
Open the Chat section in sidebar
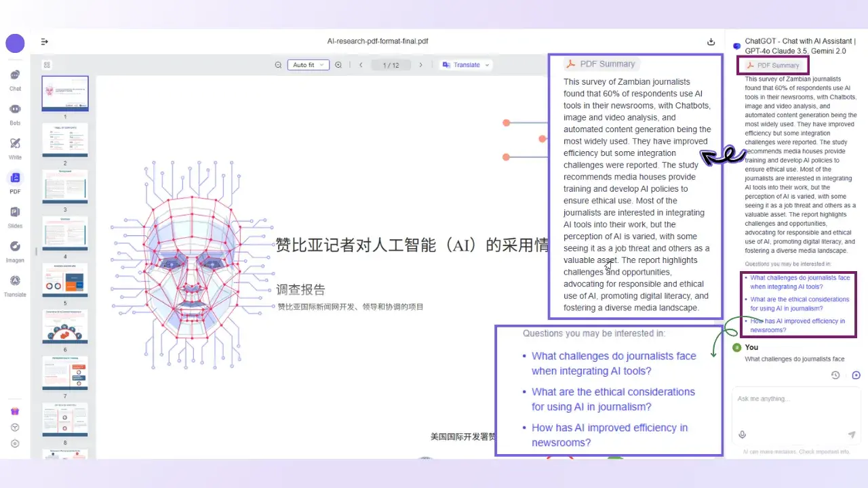click(x=15, y=76)
